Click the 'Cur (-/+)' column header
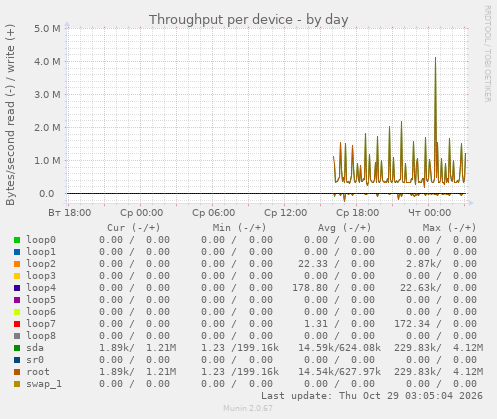Screen dimensions: 497x419 click(134, 228)
